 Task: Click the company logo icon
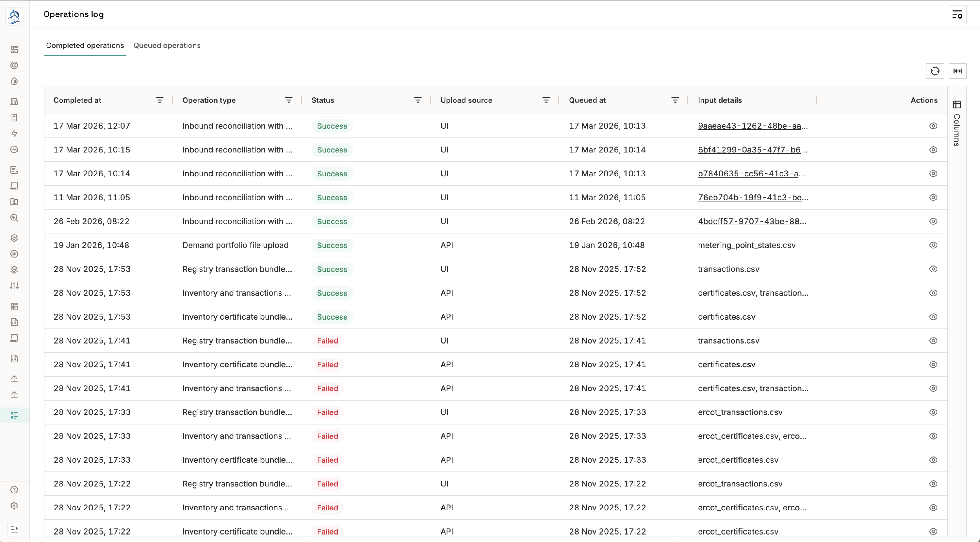click(x=14, y=16)
